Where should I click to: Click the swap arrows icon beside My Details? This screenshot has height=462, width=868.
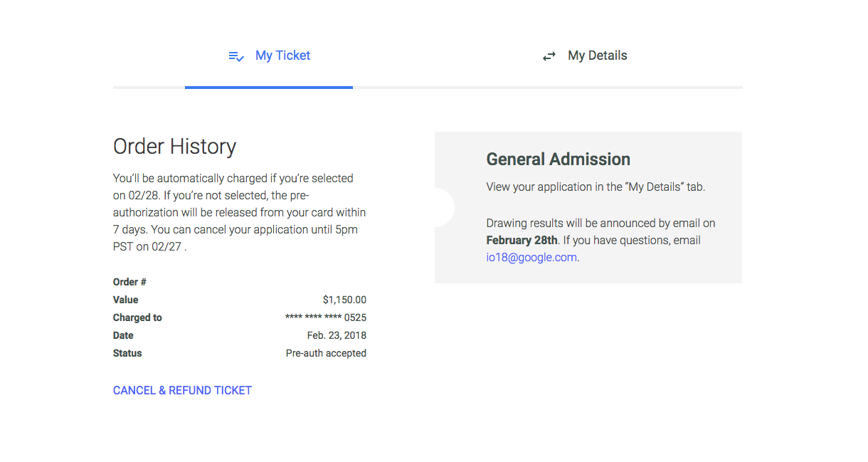(x=549, y=56)
